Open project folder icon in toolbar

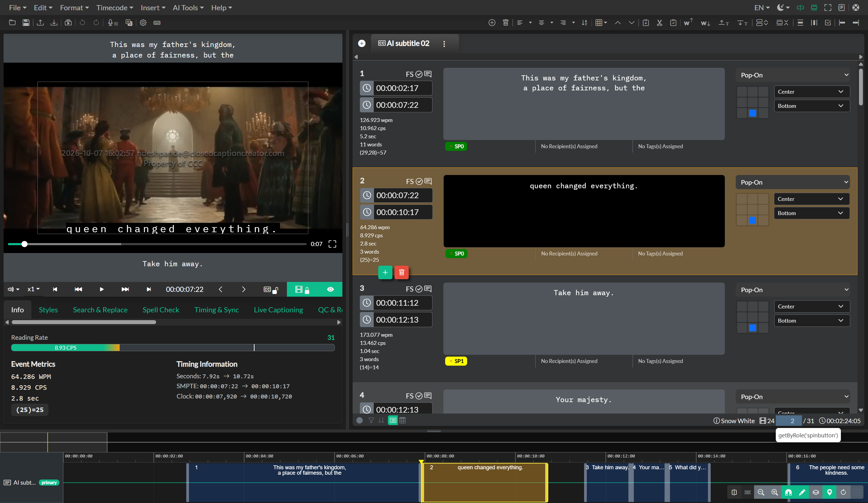[x=12, y=23]
